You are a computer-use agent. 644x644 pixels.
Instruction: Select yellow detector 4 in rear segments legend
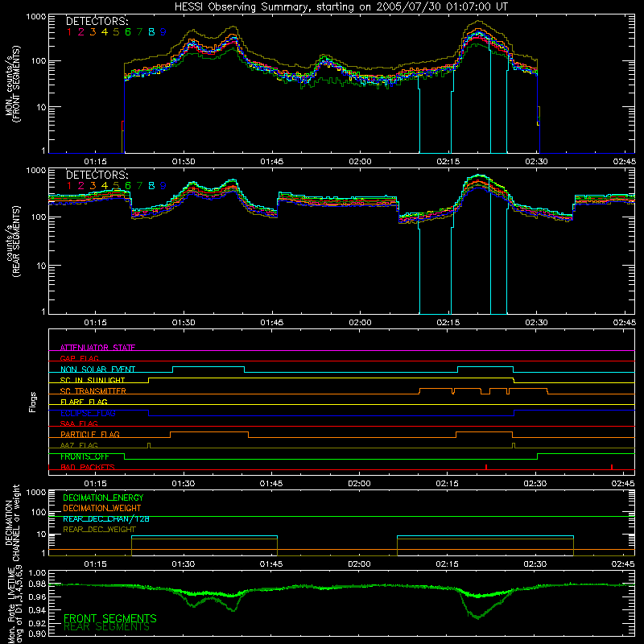tap(105, 186)
